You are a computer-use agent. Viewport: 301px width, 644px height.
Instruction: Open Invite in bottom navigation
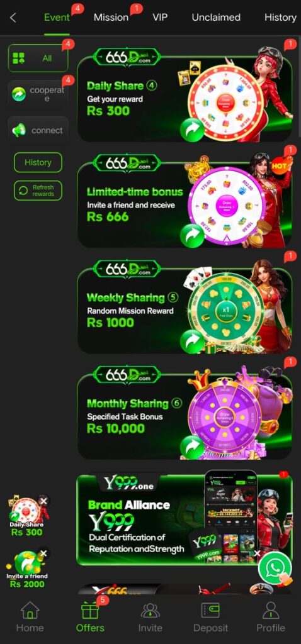click(x=150, y=617)
